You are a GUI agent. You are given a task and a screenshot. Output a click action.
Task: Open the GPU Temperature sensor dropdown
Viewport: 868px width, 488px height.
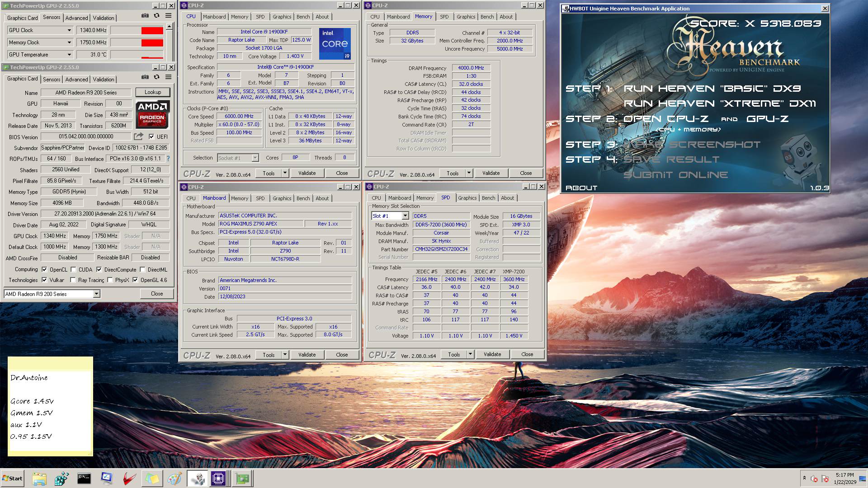[69, 55]
